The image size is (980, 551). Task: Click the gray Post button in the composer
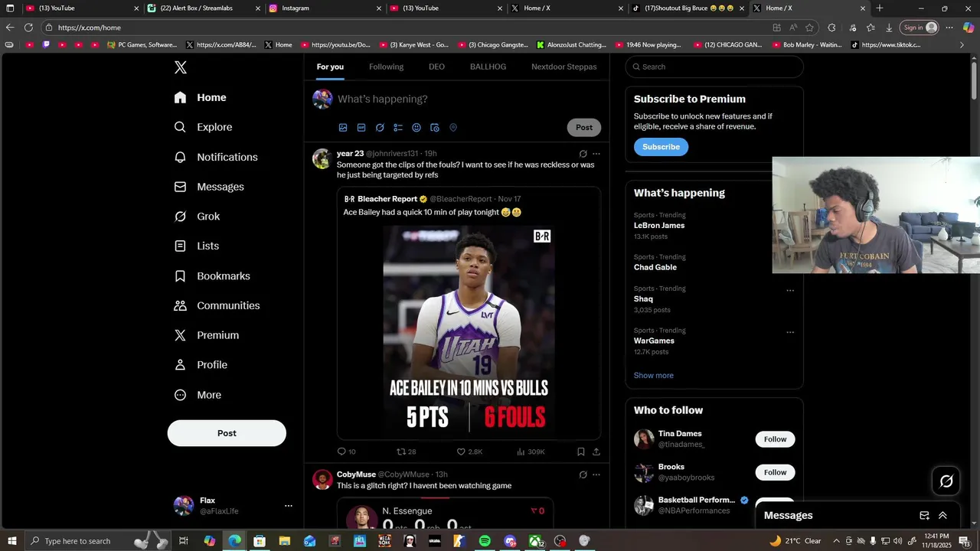pos(584,128)
